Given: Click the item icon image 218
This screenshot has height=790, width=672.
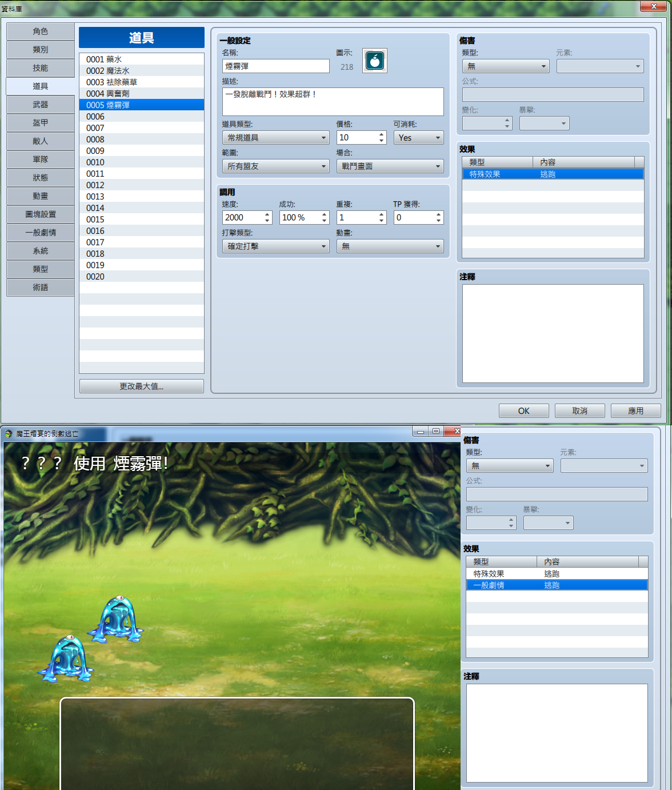Looking at the screenshot, I should (375, 61).
